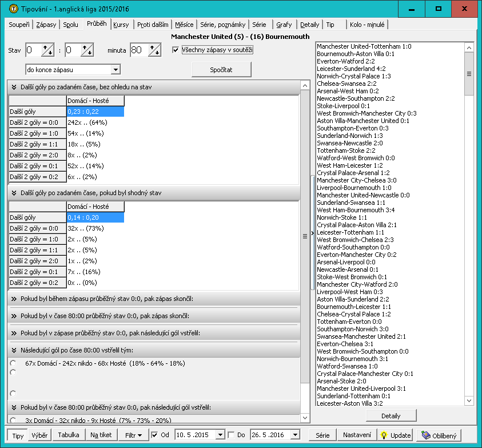Select 'Leicester-Aston Villa 3:2' match
Screen dimensions: 482x448
pyautogui.click(x=350, y=403)
